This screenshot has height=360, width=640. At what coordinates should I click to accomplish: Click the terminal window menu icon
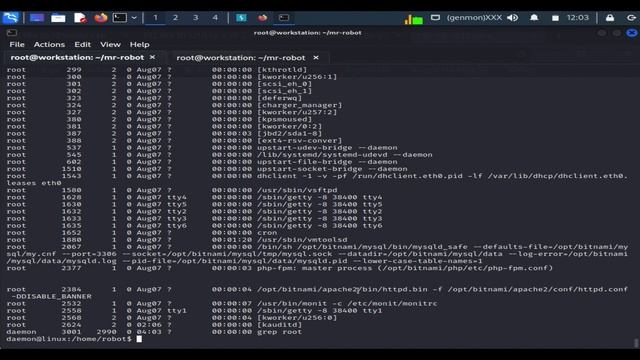[11, 33]
